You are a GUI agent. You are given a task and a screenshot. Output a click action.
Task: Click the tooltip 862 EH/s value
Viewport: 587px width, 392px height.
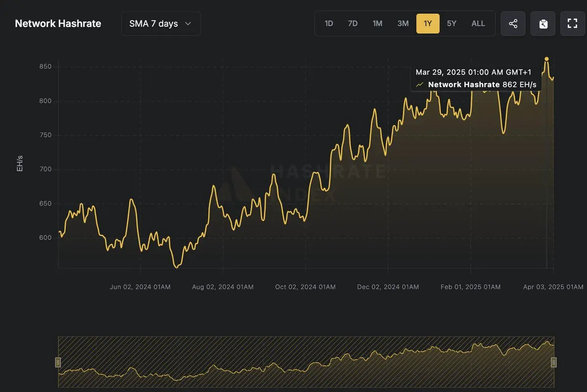(519, 85)
